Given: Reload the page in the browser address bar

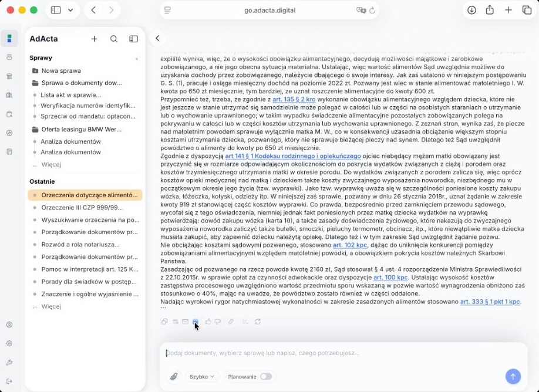Looking at the screenshot, I should coord(372,11).
